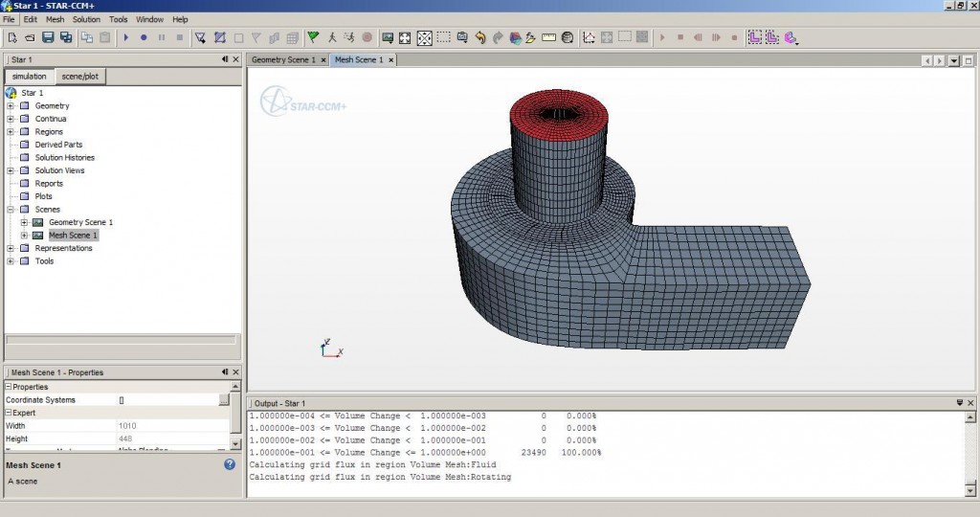Viewport: 980px width, 517px height.
Task: Expand the Geometry tree node
Action: click(11, 106)
